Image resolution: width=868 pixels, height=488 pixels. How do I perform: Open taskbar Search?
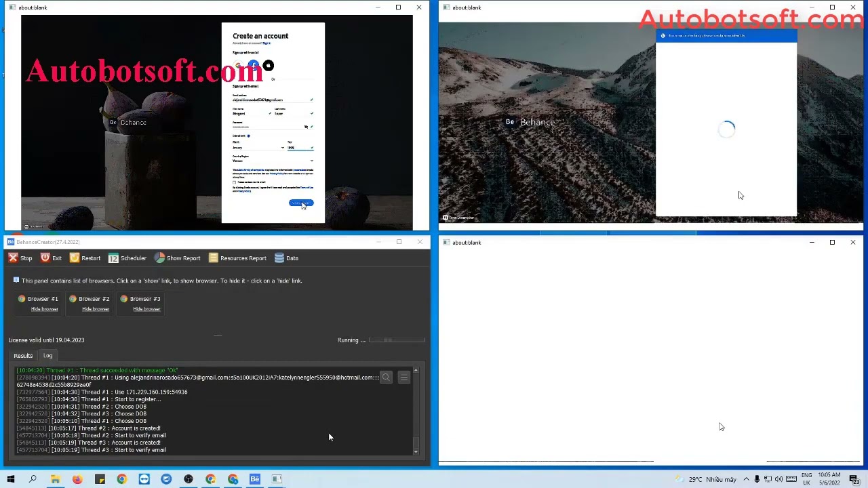click(x=33, y=479)
